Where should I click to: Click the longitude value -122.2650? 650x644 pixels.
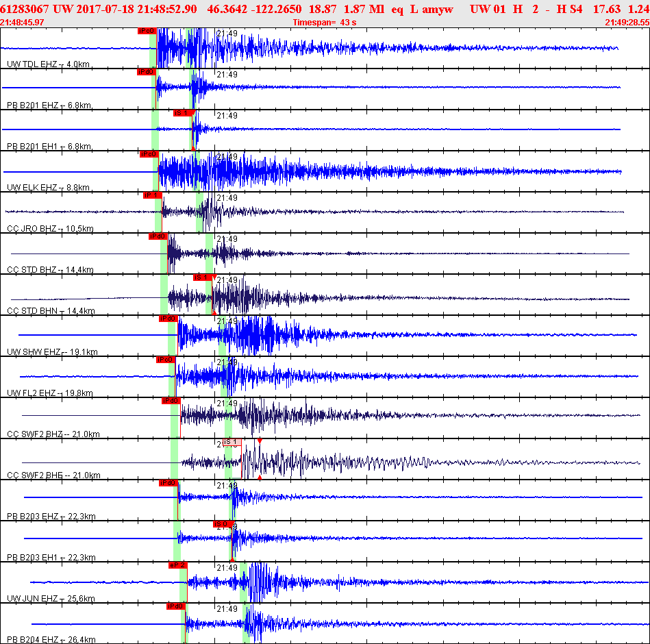276,9
